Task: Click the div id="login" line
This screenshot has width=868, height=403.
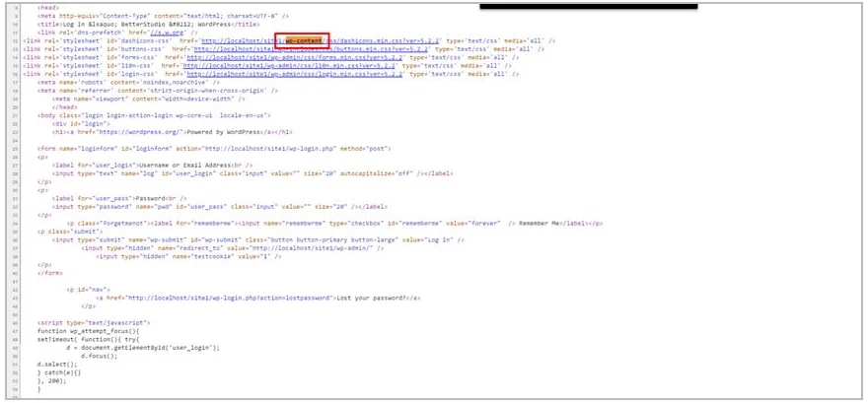Action: 81,124
